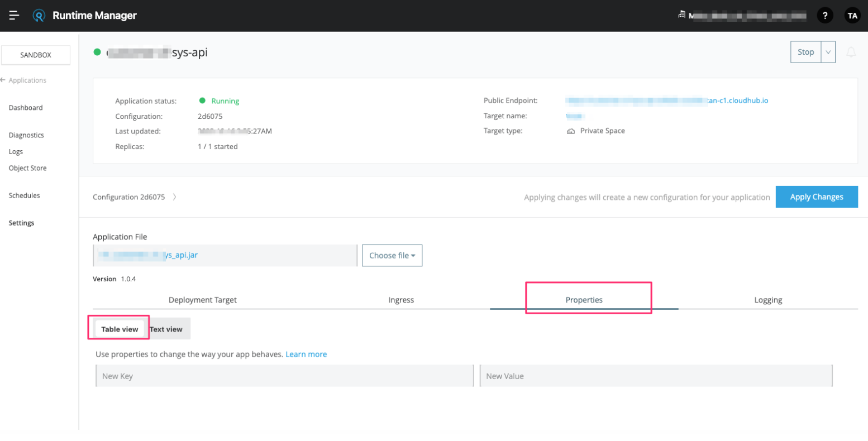Open help via the question mark icon
868x441 pixels.
click(x=826, y=15)
